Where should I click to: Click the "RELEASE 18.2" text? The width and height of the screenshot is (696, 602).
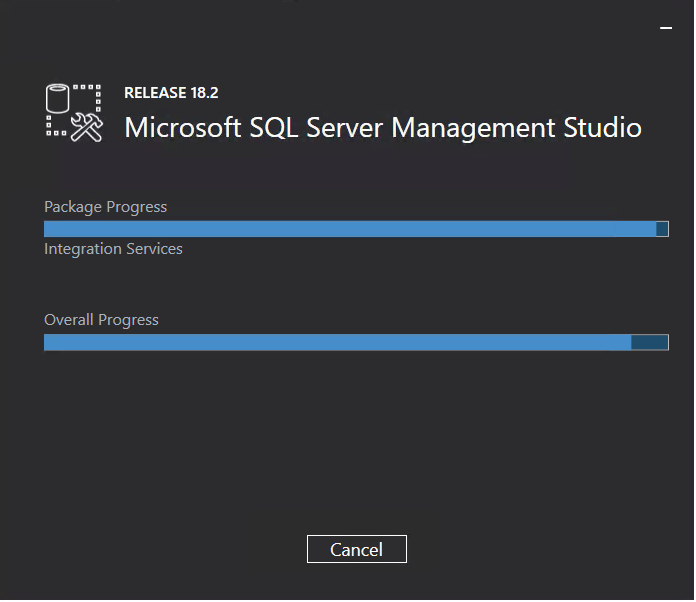click(x=171, y=93)
